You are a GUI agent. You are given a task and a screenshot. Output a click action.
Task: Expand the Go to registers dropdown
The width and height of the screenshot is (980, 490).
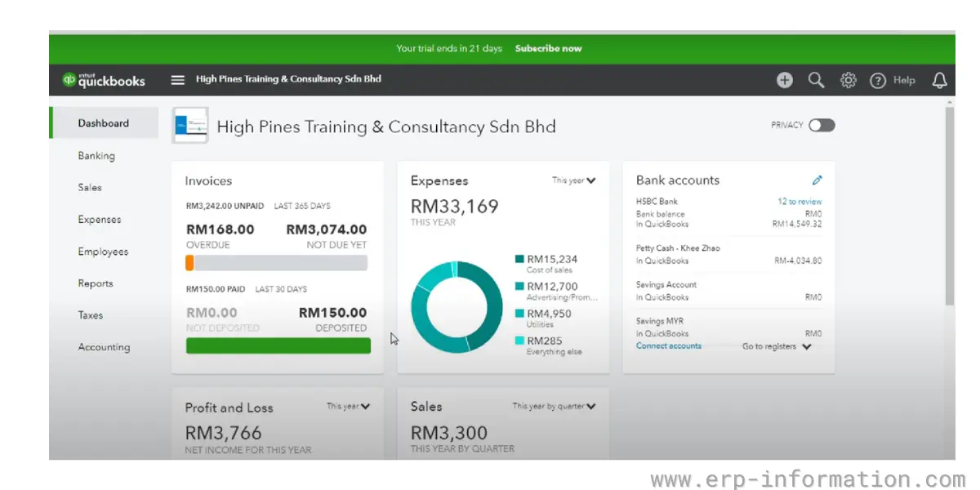(777, 346)
